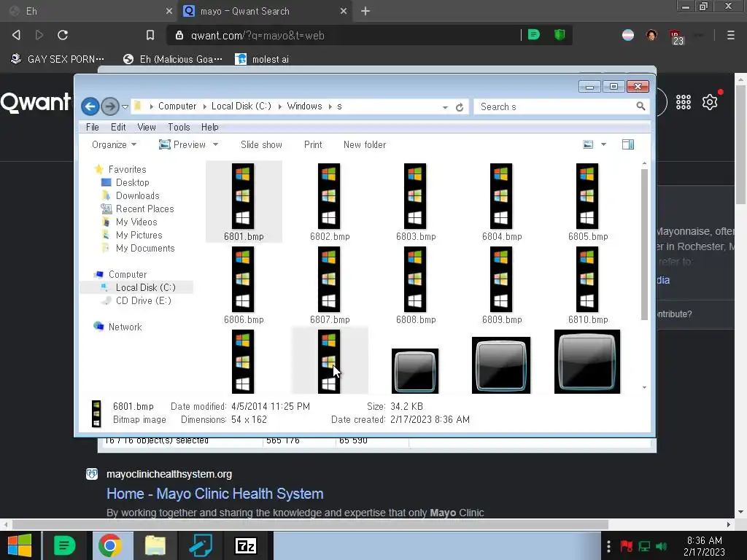Open the molest ai bookmark
The image size is (747, 560).
(263, 59)
